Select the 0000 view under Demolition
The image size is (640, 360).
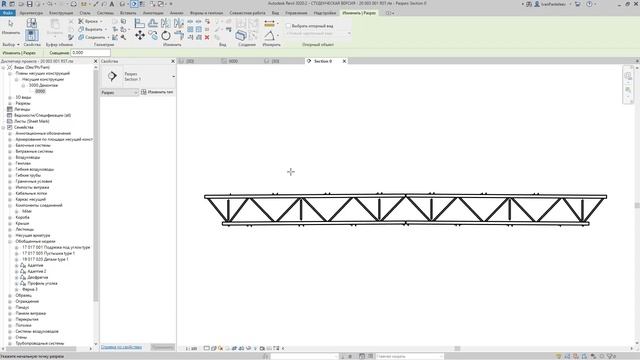tap(40, 91)
